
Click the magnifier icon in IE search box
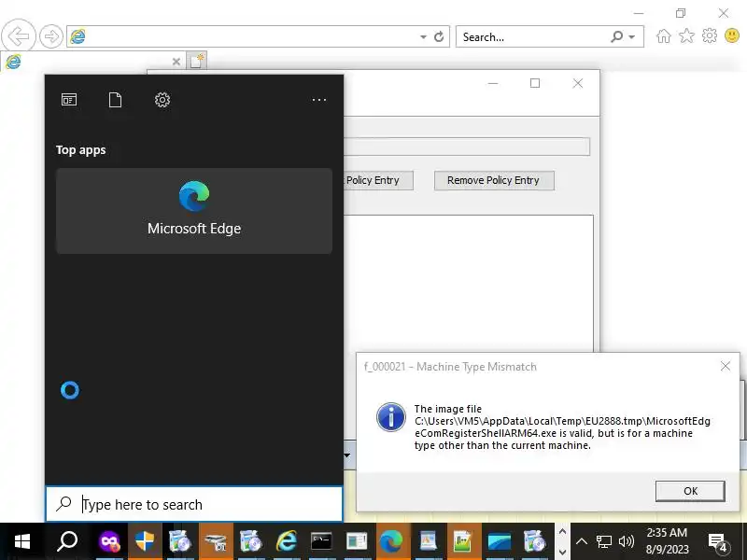click(x=616, y=36)
